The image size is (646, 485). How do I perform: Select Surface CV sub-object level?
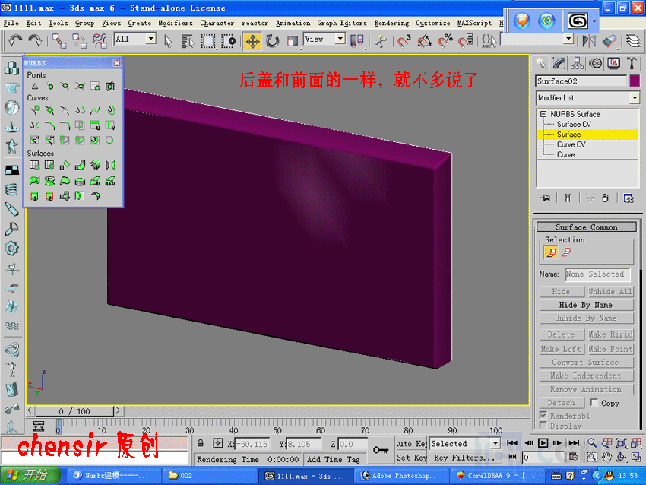pos(574,124)
